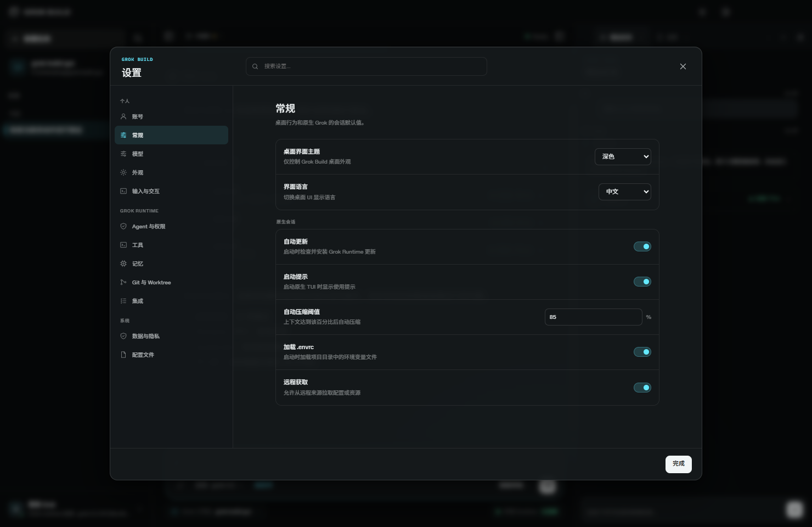Click the GROK BUILD title text
Viewport: 812px width, 527px height.
coord(137,59)
